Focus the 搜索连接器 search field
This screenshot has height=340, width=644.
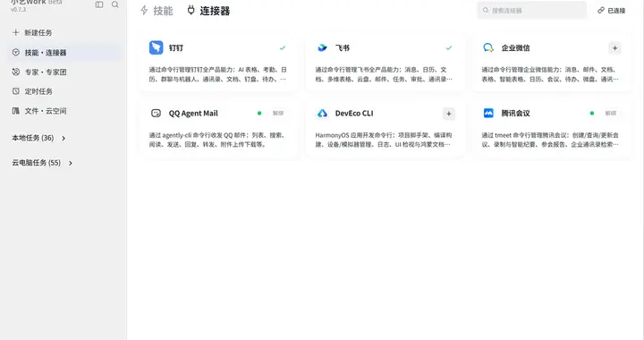pos(532,10)
